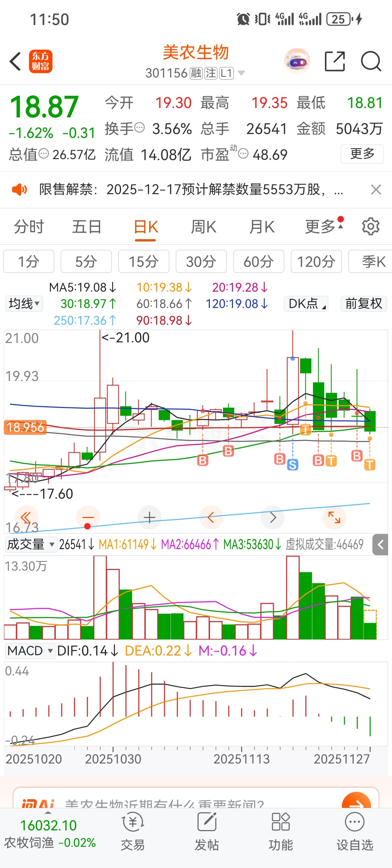
Task: Select 15分 period button
Action: (x=144, y=261)
